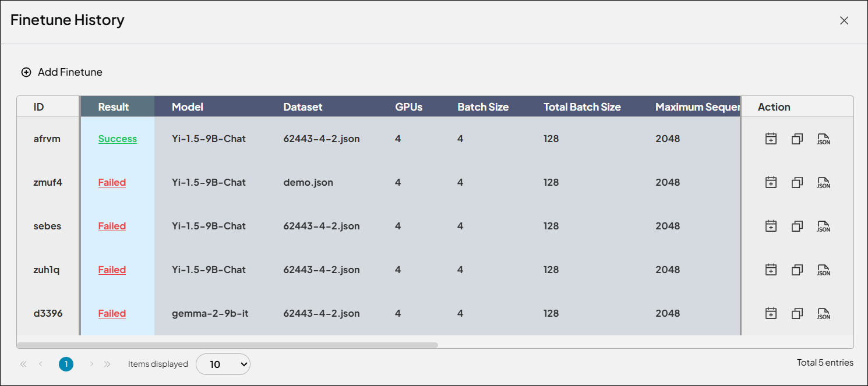Open JSON file icon for sebes row
Viewport: 868px width, 386px height.
tap(823, 226)
